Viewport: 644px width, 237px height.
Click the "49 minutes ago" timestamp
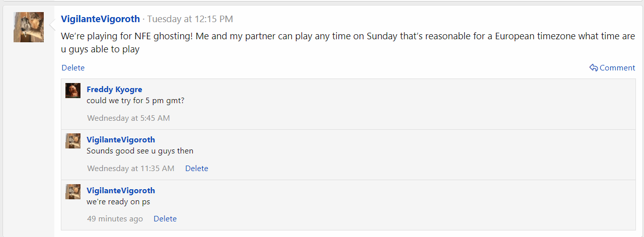(115, 219)
